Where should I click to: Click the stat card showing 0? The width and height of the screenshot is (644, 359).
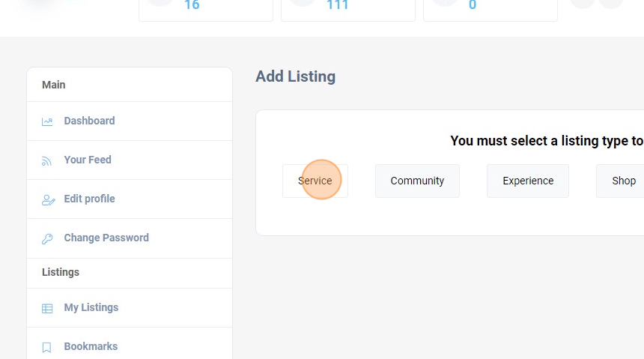point(490,9)
